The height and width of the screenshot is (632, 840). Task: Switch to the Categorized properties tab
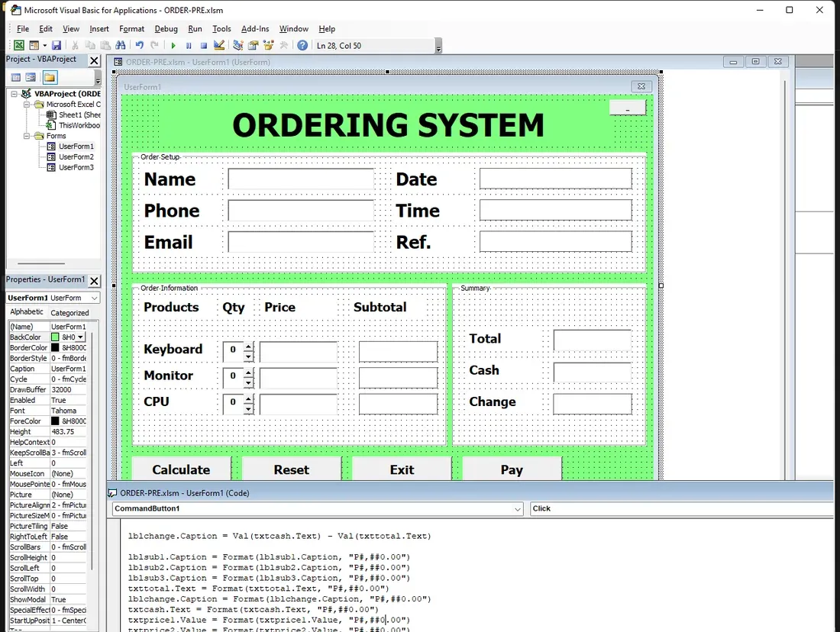(x=69, y=313)
